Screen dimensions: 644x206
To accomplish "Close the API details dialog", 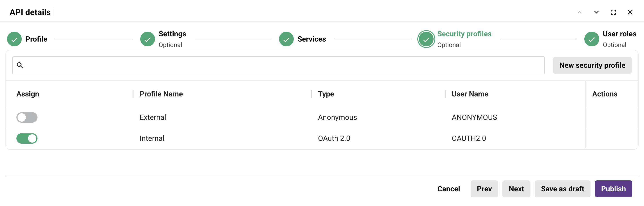I will 630,12.
